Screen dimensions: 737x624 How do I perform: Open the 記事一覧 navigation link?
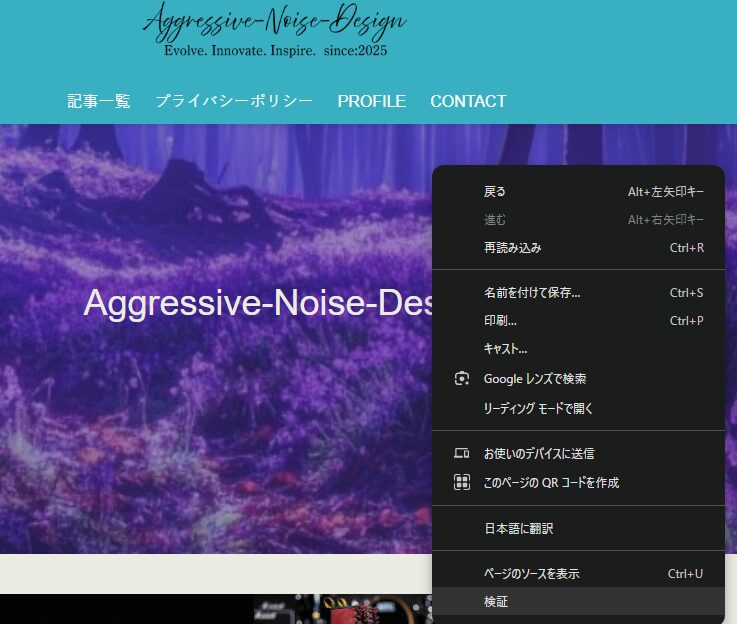pyautogui.click(x=99, y=101)
